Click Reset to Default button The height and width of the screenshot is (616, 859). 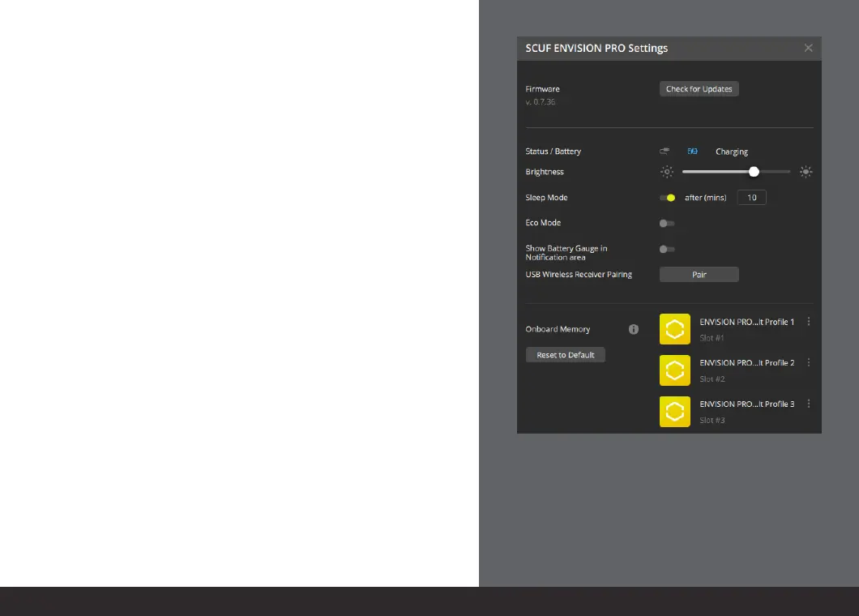566,354
